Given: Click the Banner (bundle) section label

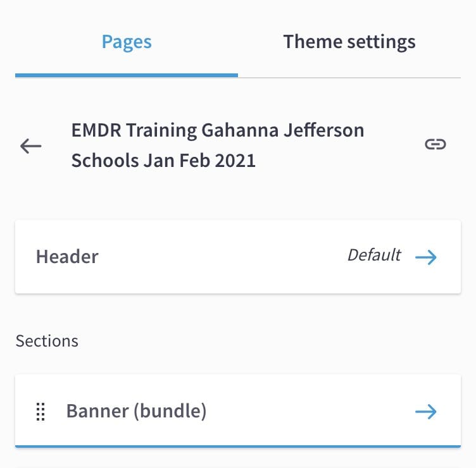Looking at the screenshot, I should (x=136, y=411).
